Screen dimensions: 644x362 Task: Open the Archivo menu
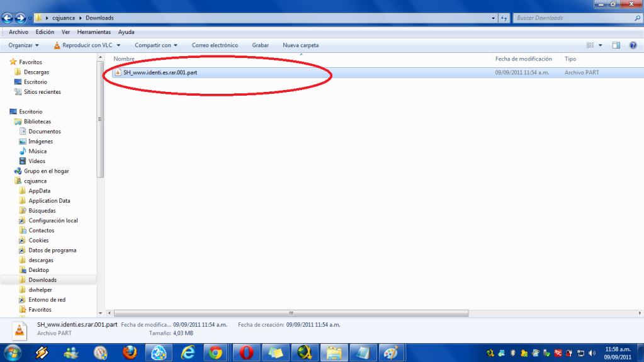pyautogui.click(x=18, y=32)
